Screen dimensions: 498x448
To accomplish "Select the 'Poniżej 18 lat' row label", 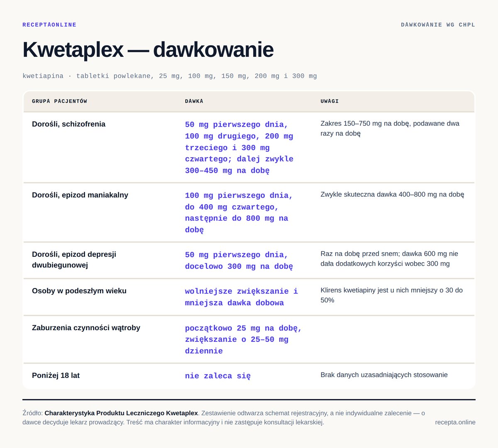I will pos(56,375).
